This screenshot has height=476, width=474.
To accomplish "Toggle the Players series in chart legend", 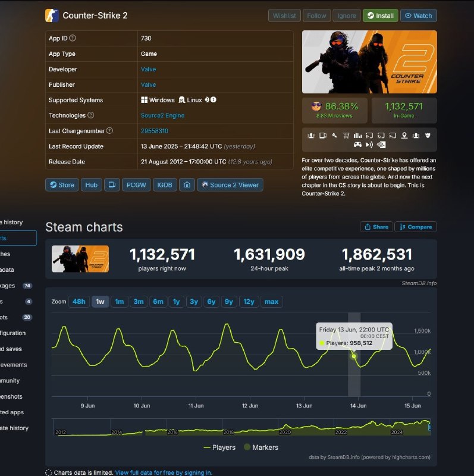I will pos(219,447).
